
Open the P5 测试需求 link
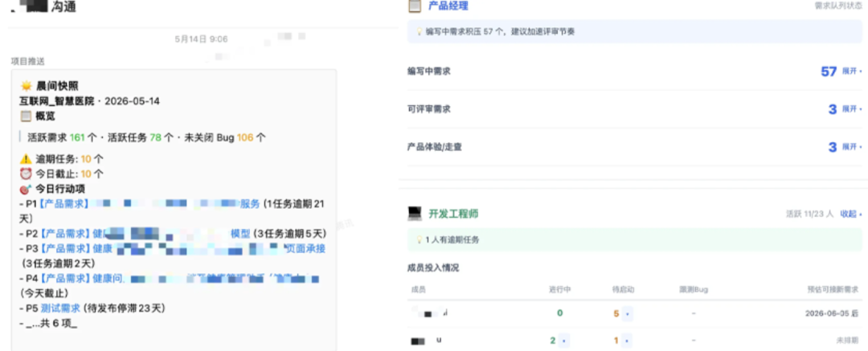[61, 308]
